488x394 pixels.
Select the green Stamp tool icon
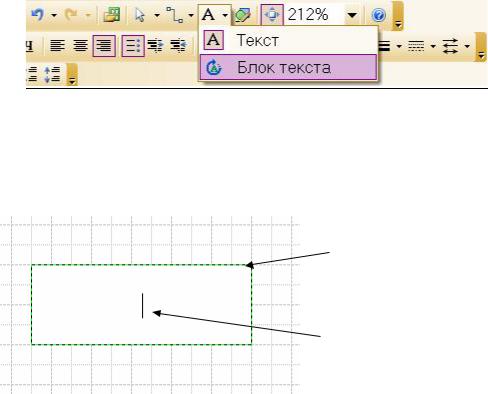tap(243, 15)
